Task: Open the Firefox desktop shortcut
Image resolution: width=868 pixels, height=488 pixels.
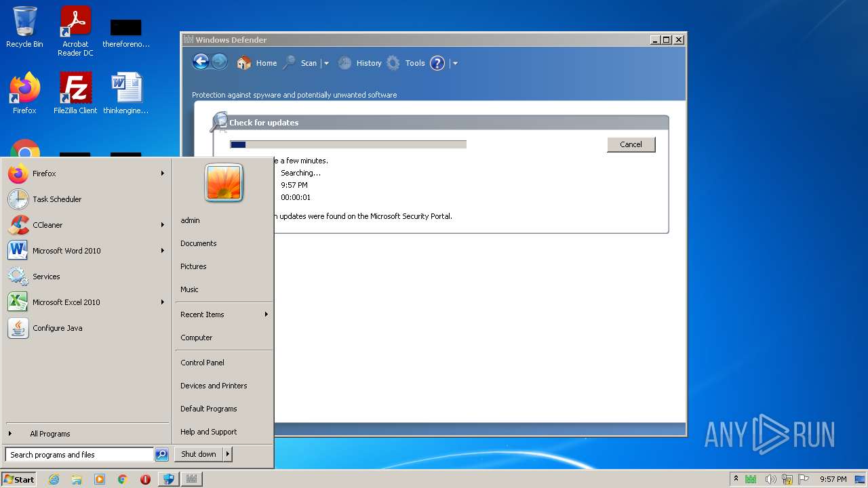Action: tap(24, 93)
